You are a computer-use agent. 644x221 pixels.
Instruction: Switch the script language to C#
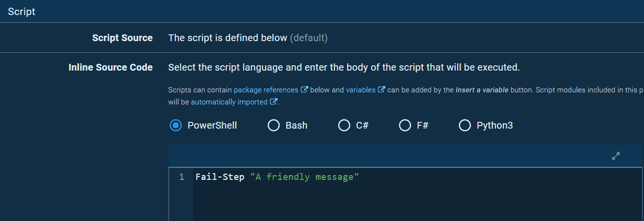click(x=344, y=125)
